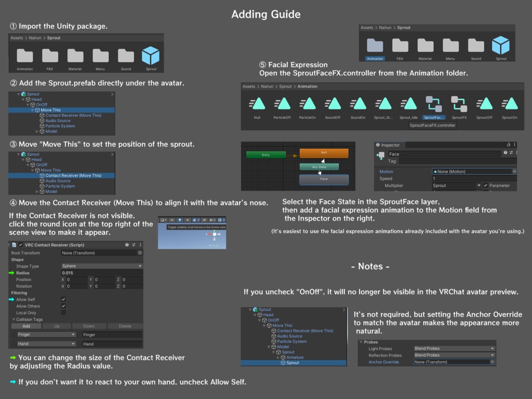Select the orange Null state node
Image resolution: width=532 pixels, height=399 pixels.
click(324, 153)
